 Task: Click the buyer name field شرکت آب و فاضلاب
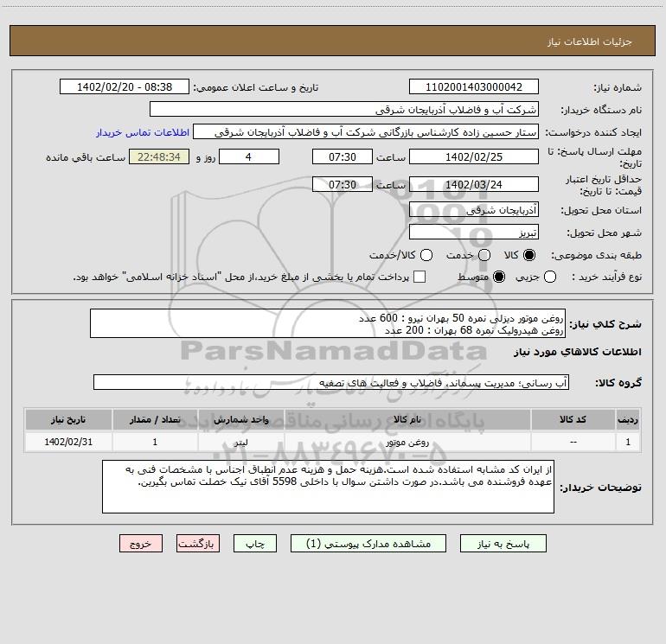[344, 110]
